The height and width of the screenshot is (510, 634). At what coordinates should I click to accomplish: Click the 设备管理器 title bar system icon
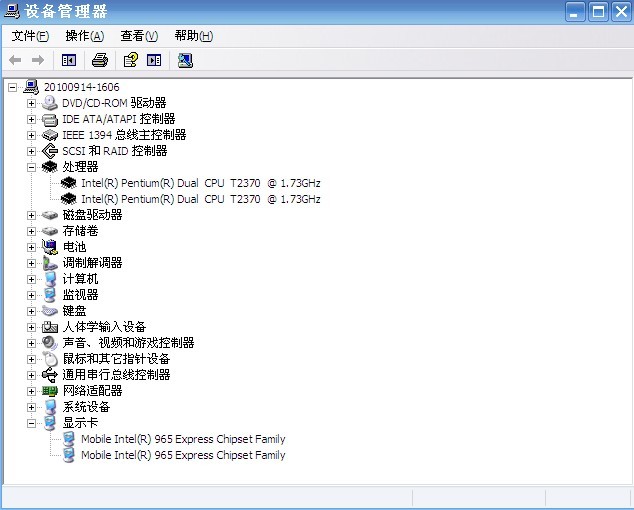pos(11,11)
